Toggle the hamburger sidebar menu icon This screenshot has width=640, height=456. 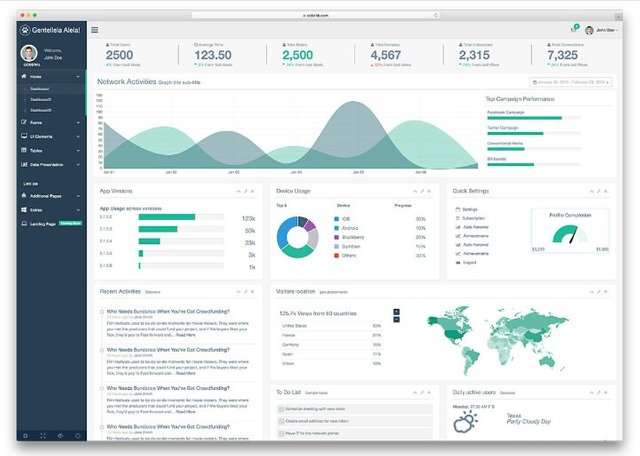(x=95, y=30)
